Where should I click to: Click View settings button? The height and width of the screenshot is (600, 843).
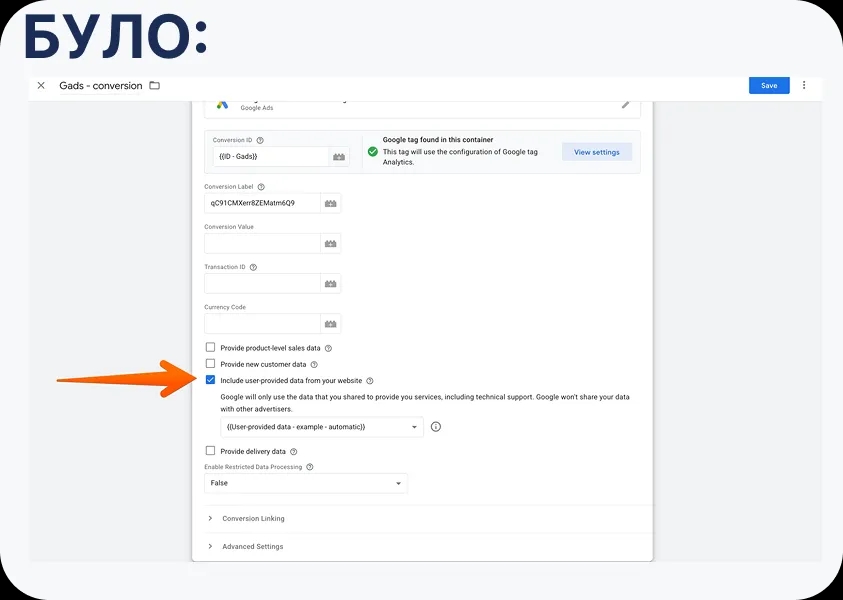click(x=596, y=152)
